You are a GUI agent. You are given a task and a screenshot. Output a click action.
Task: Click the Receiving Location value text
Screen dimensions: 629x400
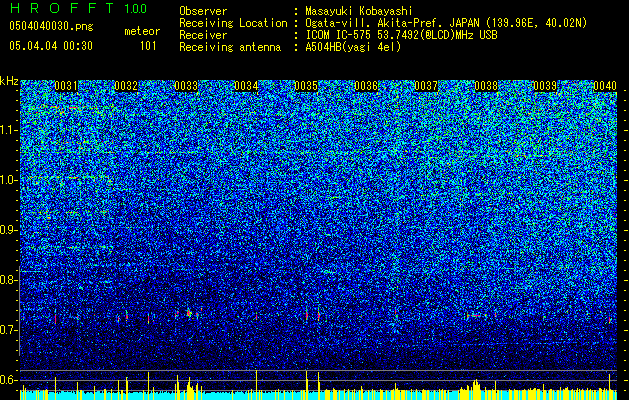click(x=446, y=23)
